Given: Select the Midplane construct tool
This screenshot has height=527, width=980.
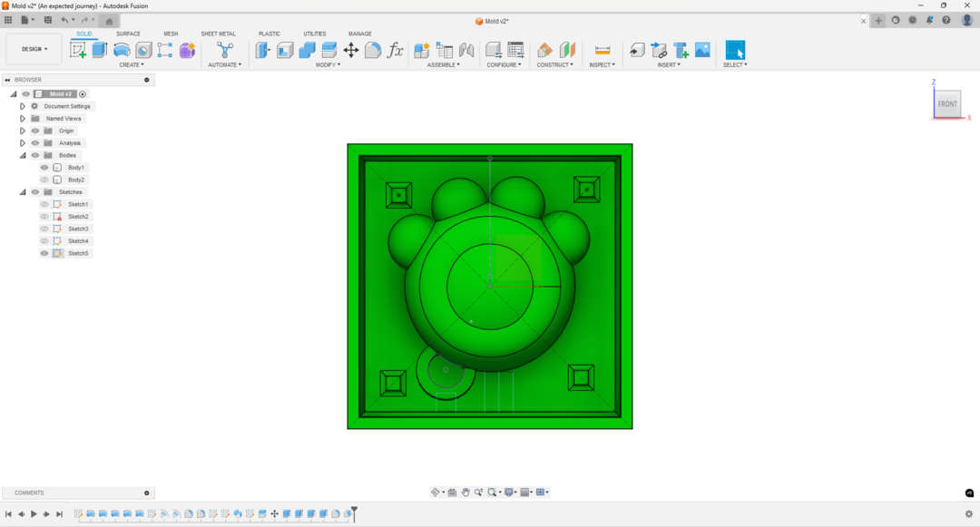Looking at the screenshot, I should (x=567, y=50).
